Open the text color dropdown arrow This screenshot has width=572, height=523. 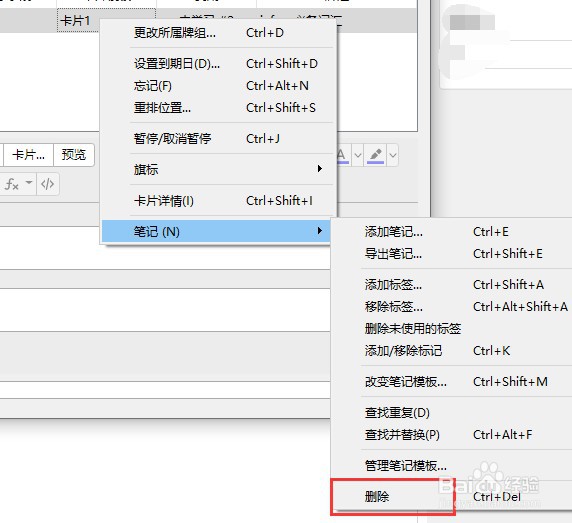(358, 155)
